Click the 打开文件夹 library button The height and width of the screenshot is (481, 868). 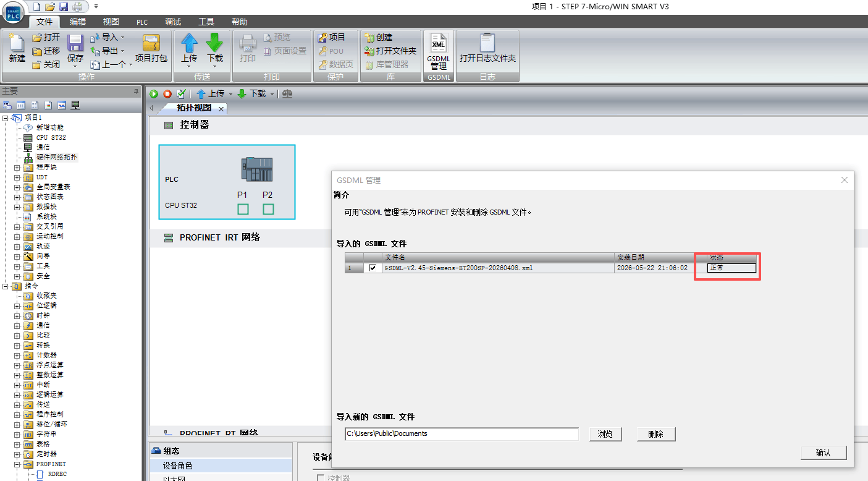click(x=390, y=51)
